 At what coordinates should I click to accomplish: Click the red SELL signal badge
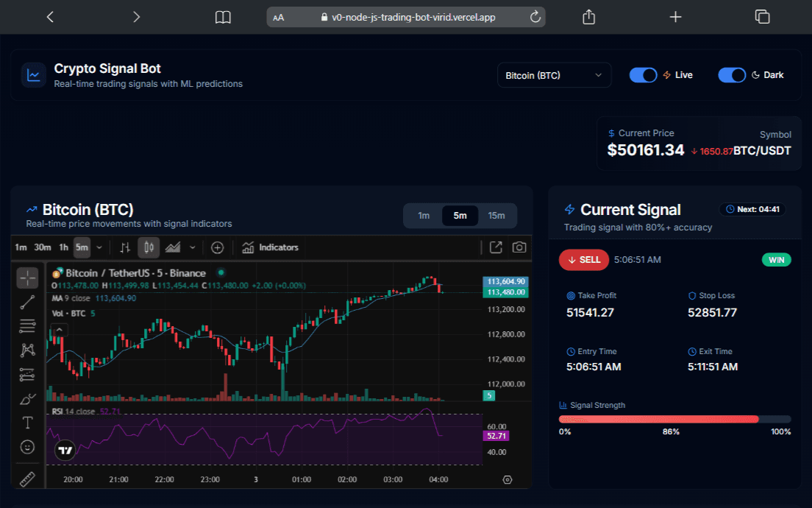pyautogui.click(x=583, y=260)
